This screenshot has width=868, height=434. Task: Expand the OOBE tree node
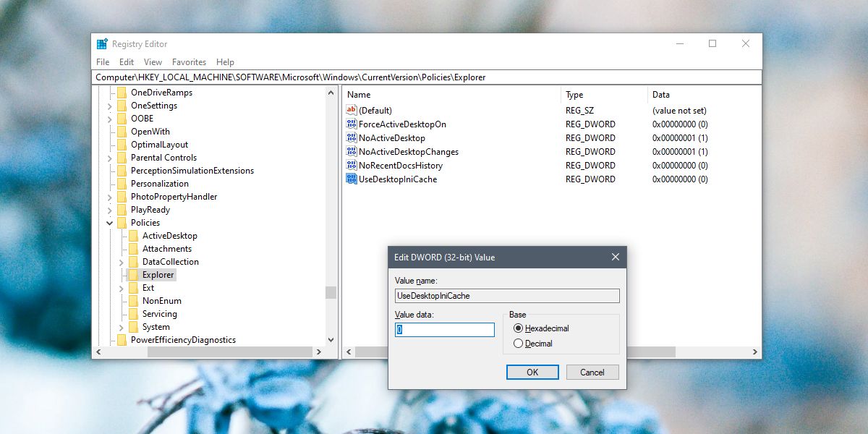(x=110, y=119)
